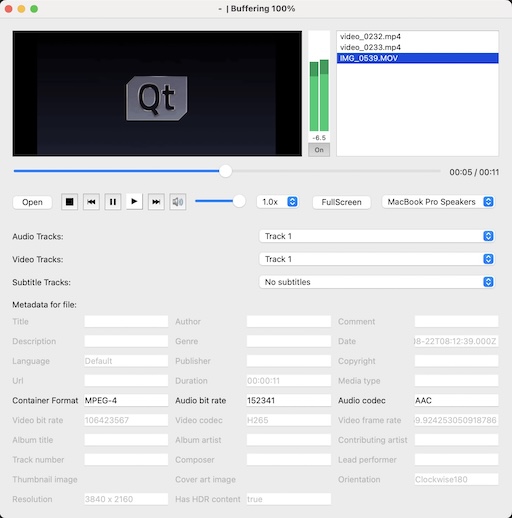The height and width of the screenshot is (518, 512).
Task: Open the 1.0x playback rate dropdown
Action: pyautogui.click(x=278, y=202)
